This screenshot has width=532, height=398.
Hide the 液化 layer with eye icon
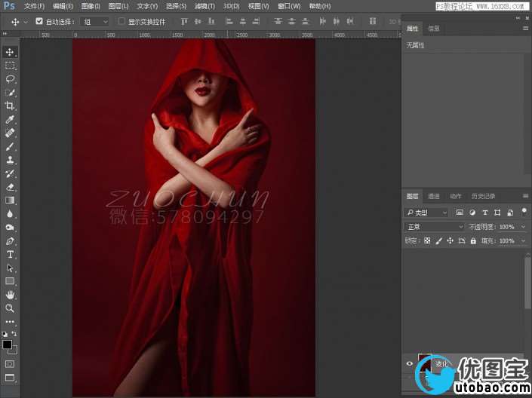(x=410, y=364)
